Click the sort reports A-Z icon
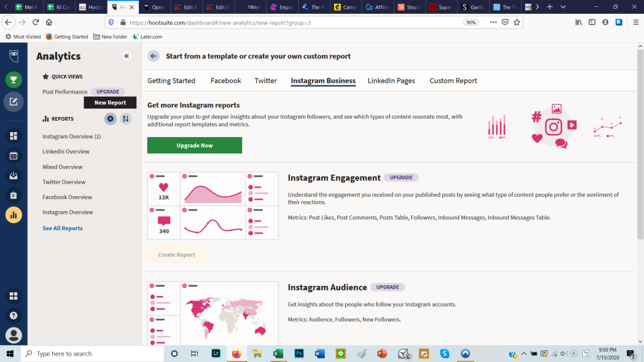This screenshot has height=362, width=644. (126, 119)
